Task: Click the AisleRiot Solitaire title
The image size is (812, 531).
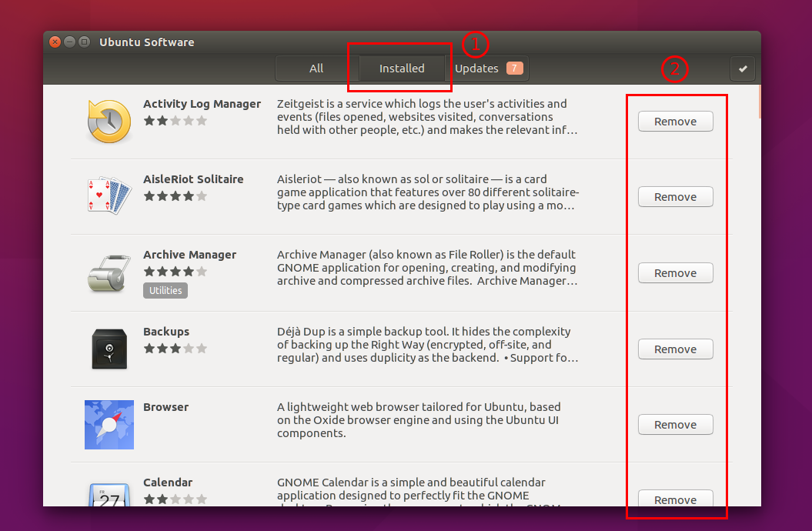Action: click(x=193, y=179)
